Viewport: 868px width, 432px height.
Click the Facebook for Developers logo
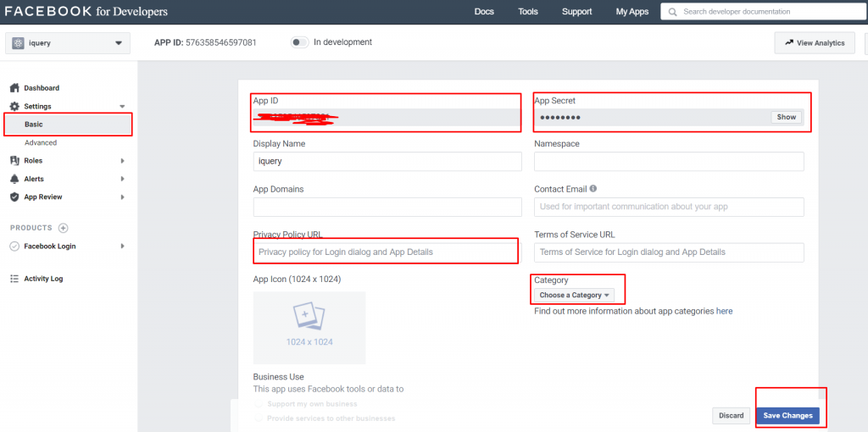pos(86,12)
